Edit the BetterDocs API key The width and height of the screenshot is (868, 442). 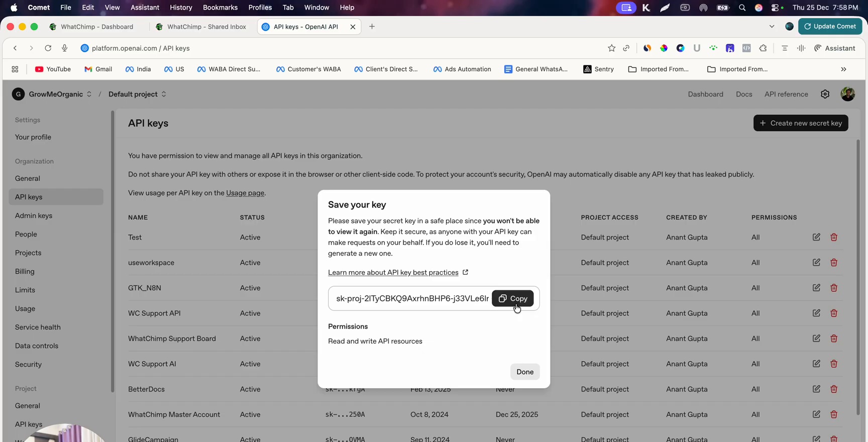[x=816, y=389]
